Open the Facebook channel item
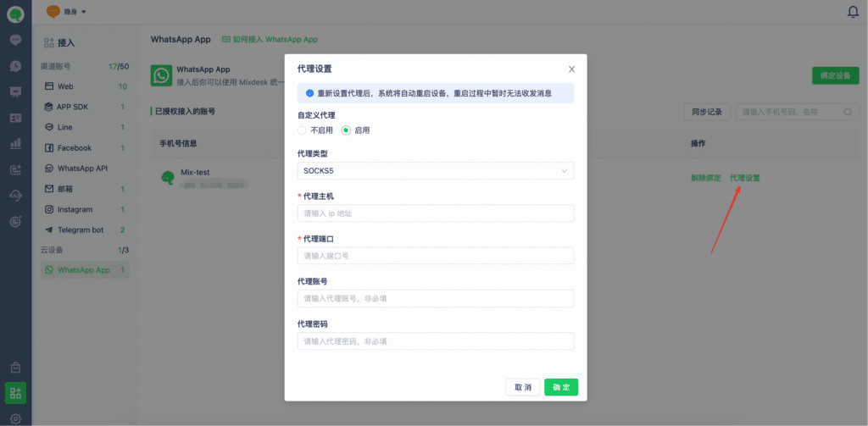The image size is (868, 426). click(74, 148)
